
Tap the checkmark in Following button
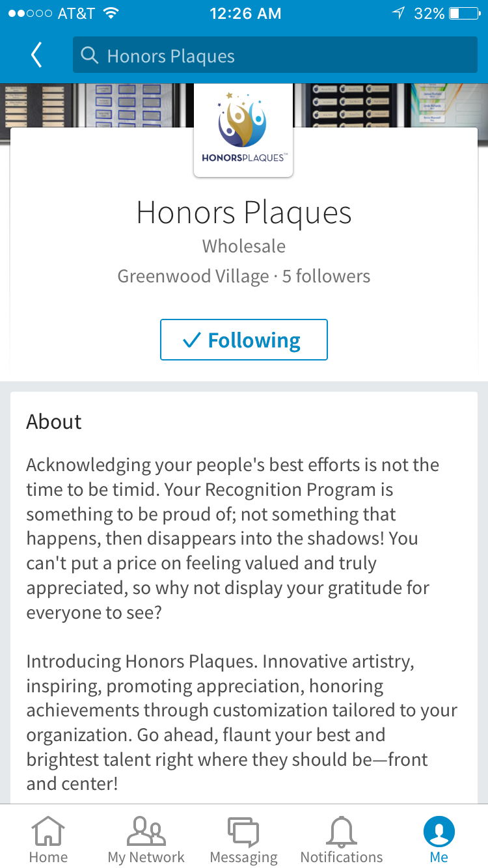tap(191, 340)
